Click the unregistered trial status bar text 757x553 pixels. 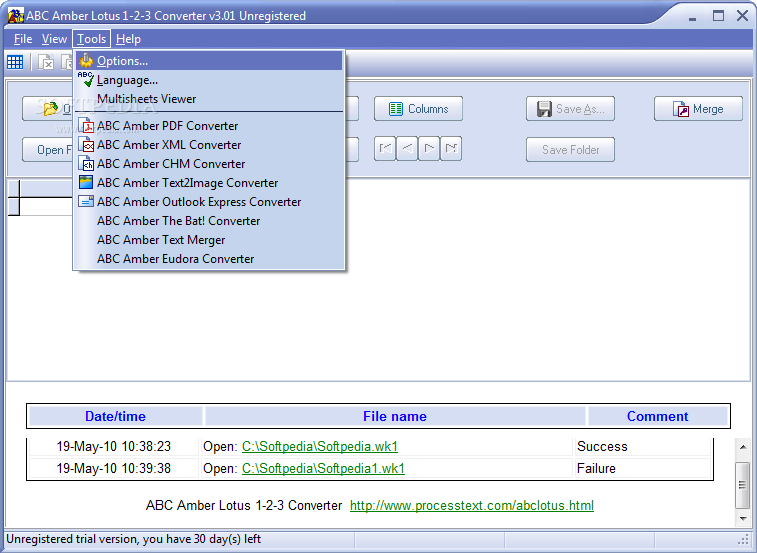click(133, 539)
